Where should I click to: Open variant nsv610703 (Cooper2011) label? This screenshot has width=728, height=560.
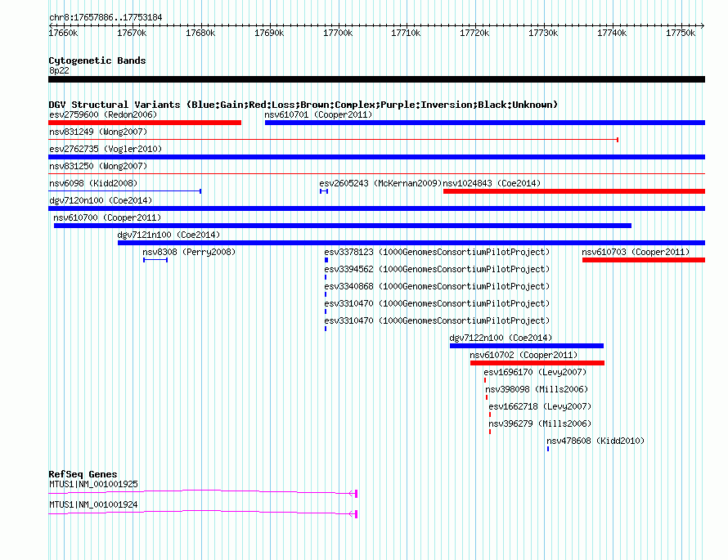636,252
